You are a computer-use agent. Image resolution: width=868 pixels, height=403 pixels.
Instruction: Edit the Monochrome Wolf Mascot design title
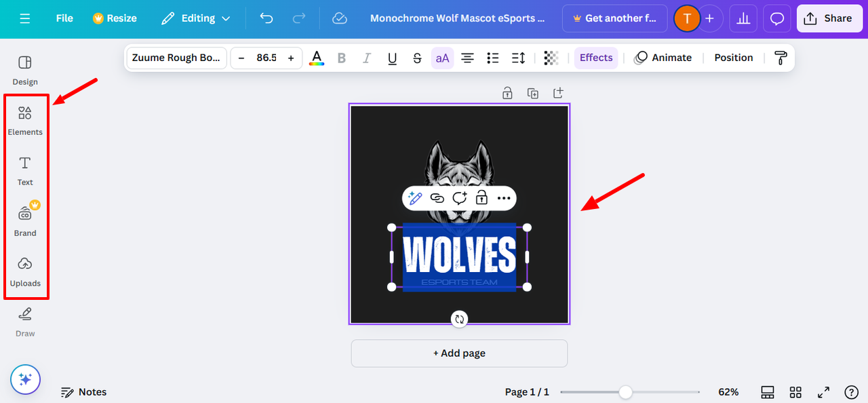[x=457, y=18]
